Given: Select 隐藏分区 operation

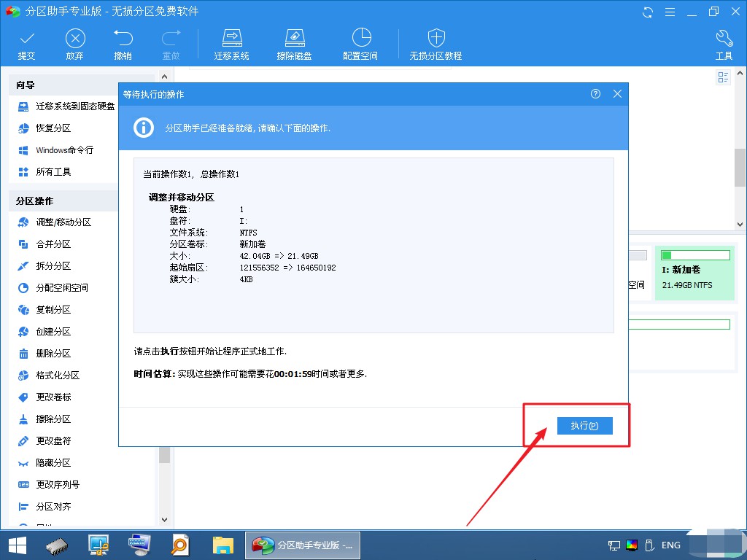Looking at the screenshot, I should pyautogui.click(x=44, y=463).
